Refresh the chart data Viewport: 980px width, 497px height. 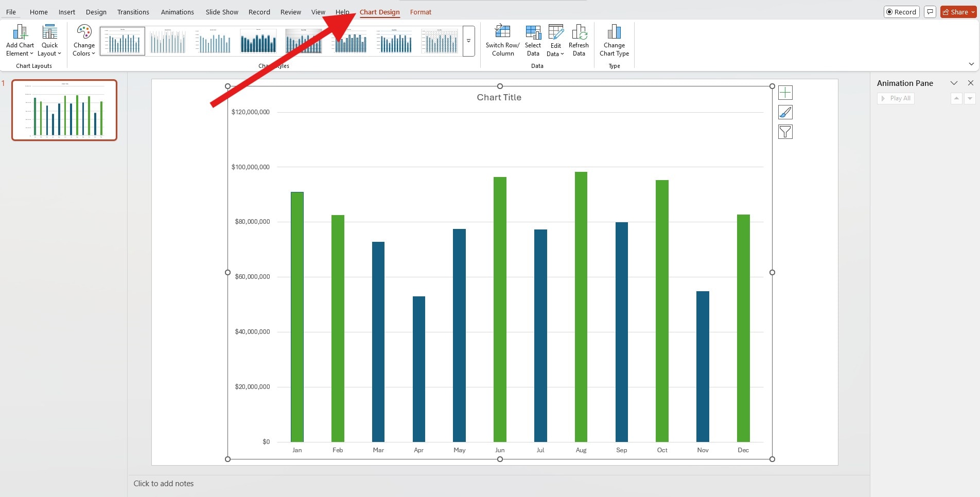(x=579, y=40)
